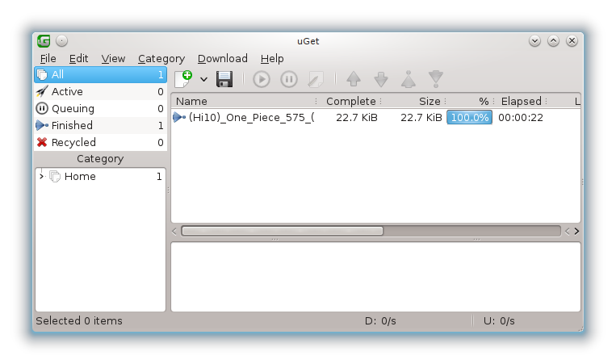The image size is (616, 364).
Task: Select the Recycled status filter
Action: coord(73,142)
